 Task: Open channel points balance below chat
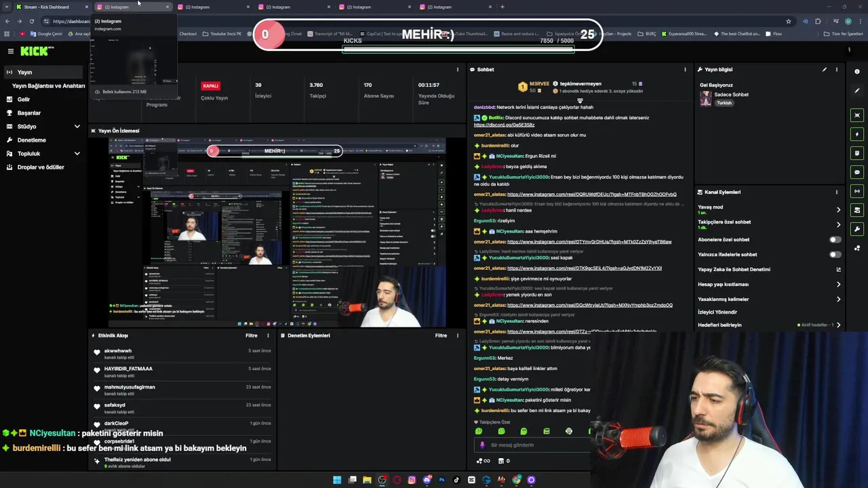point(484,461)
